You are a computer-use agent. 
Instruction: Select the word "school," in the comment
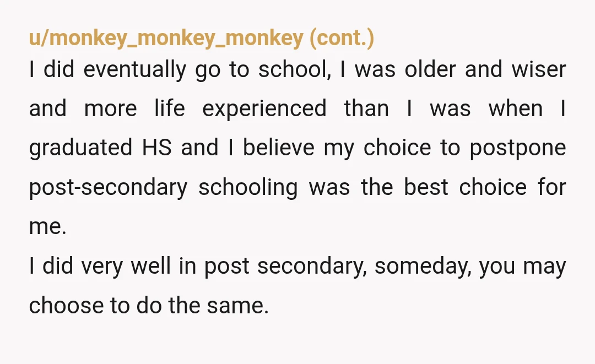(295, 70)
